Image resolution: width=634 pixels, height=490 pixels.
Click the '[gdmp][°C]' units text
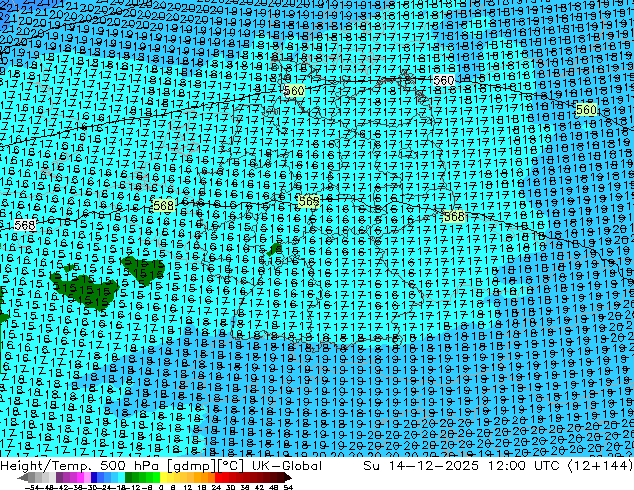[x=205, y=466]
